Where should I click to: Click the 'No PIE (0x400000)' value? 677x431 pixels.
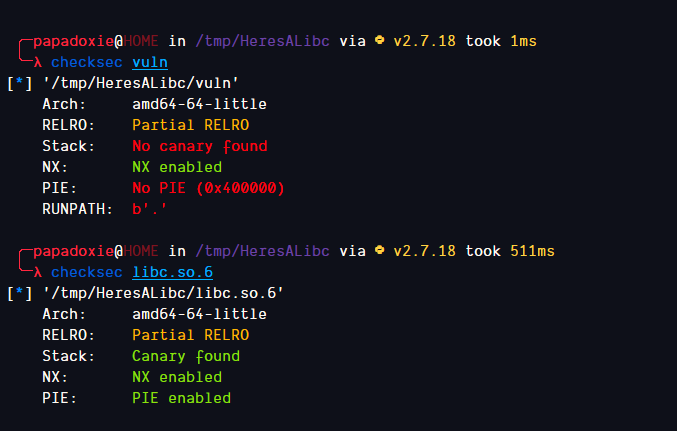point(208,188)
